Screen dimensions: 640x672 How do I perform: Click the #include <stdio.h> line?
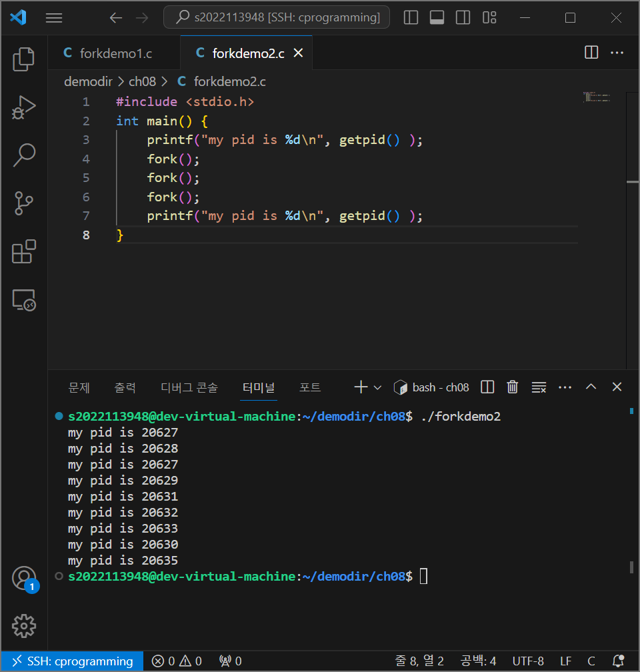tap(185, 101)
